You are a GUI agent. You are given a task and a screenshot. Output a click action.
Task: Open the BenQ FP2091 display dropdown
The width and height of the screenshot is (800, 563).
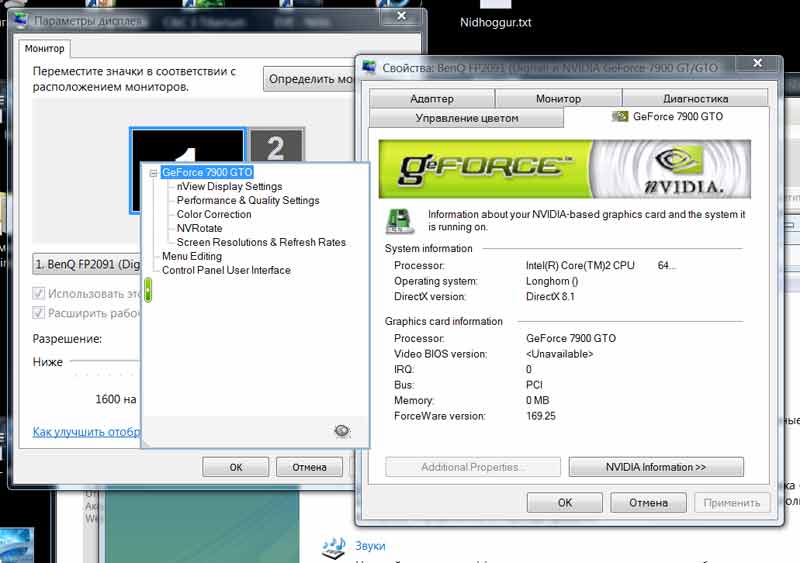[87, 264]
